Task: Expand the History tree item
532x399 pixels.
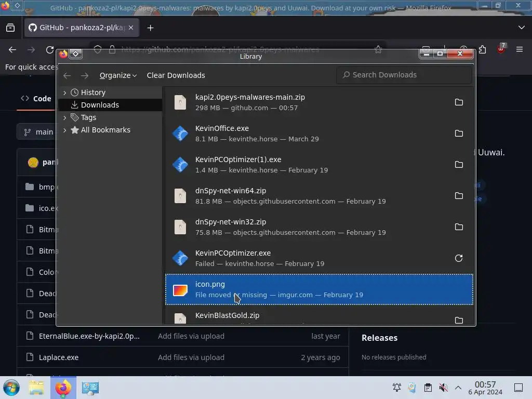Action: point(65,92)
